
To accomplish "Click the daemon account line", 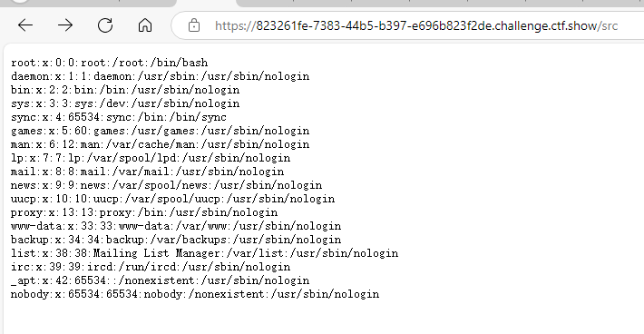I will (161, 76).
